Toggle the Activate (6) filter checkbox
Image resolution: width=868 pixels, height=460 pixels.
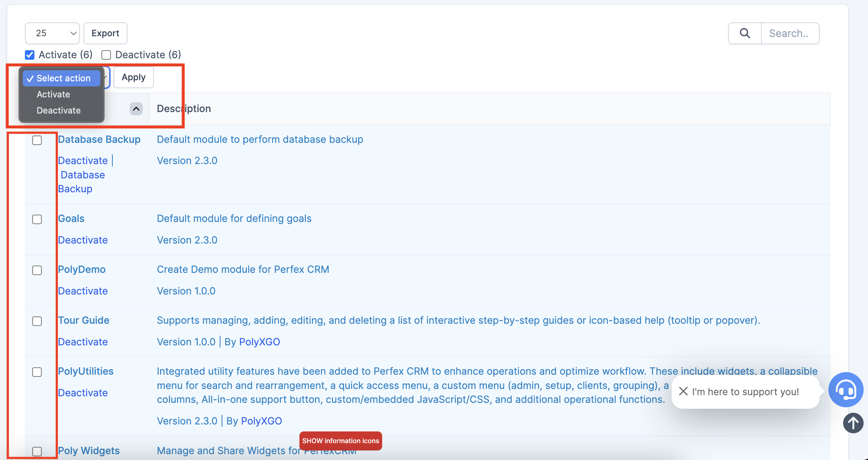(x=30, y=55)
